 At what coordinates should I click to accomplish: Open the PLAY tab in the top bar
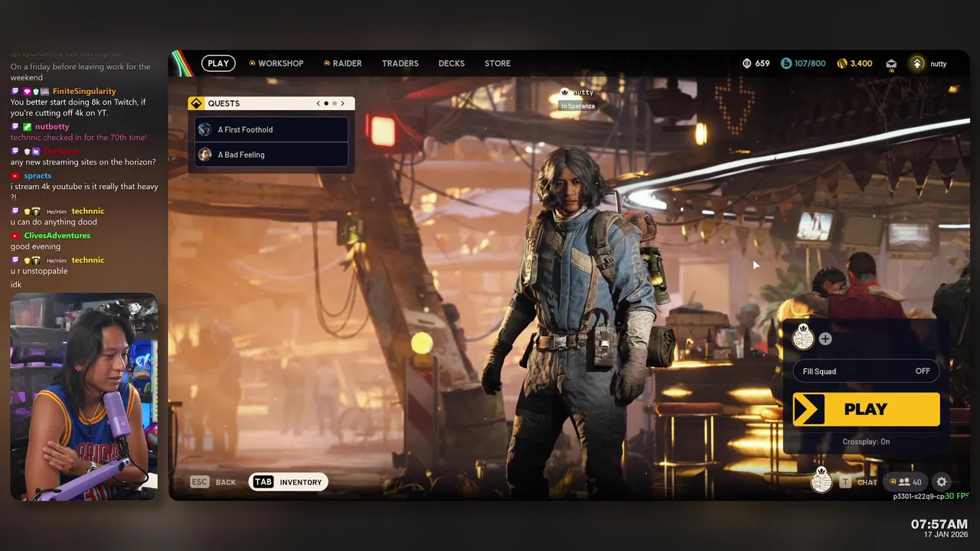coord(218,64)
